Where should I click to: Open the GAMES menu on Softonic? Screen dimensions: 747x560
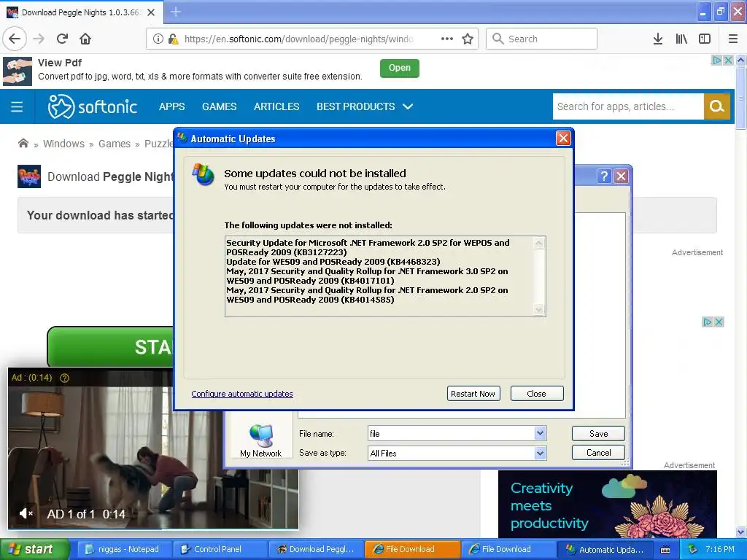(219, 106)
